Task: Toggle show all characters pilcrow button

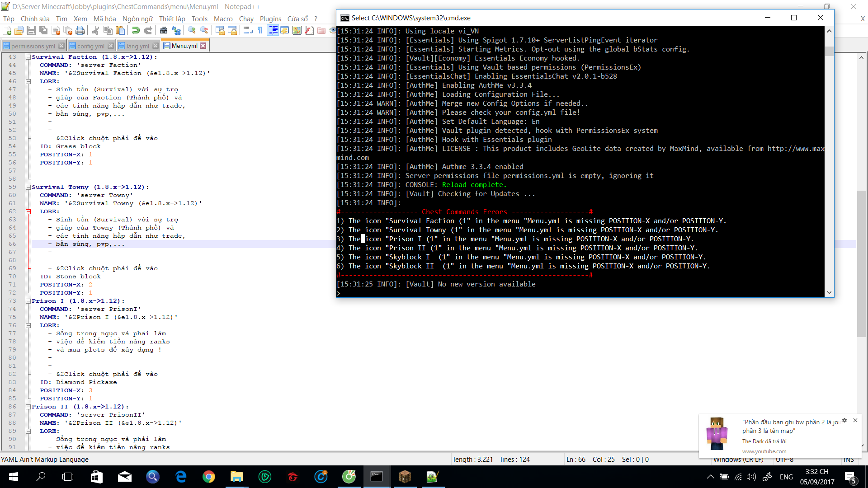Action: (260, 30)
